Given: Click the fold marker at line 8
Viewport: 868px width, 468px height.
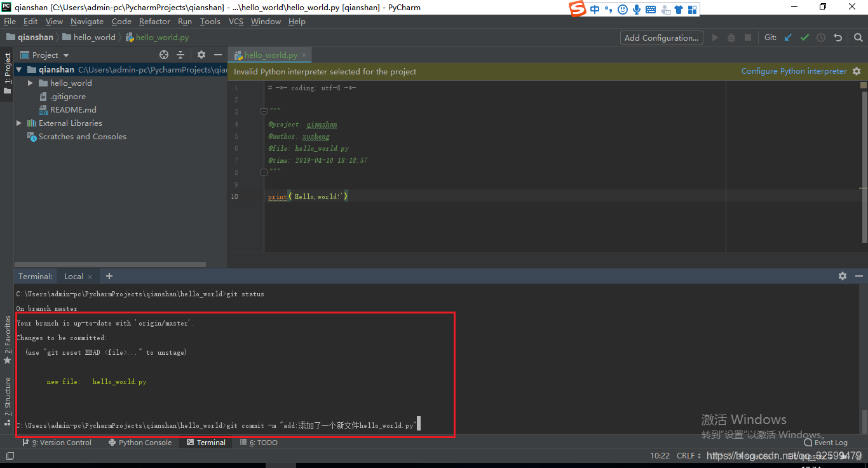Looking at the screenshot, I should coord(264,172).
